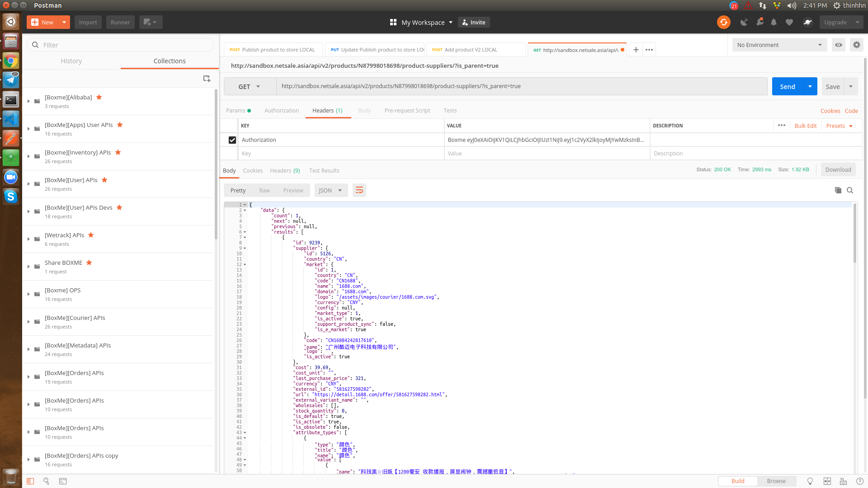Click the collections Filter input

tap(121, 45)
